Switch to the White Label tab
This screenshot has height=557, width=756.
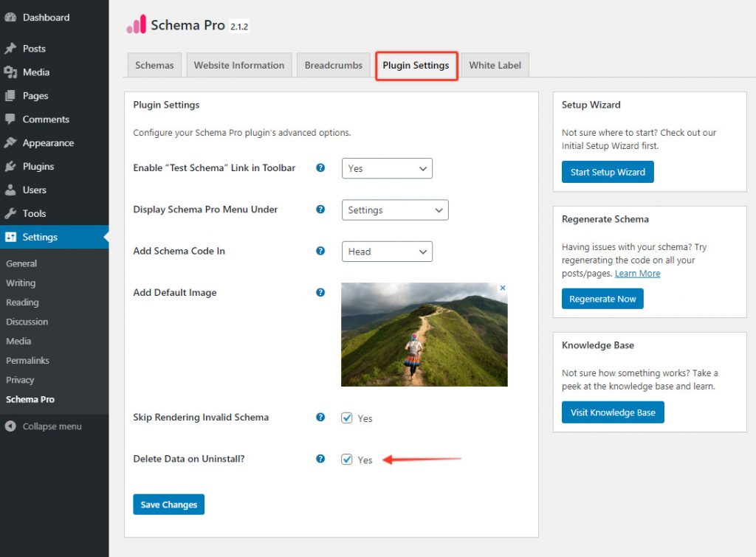click(x=495, y=65)
